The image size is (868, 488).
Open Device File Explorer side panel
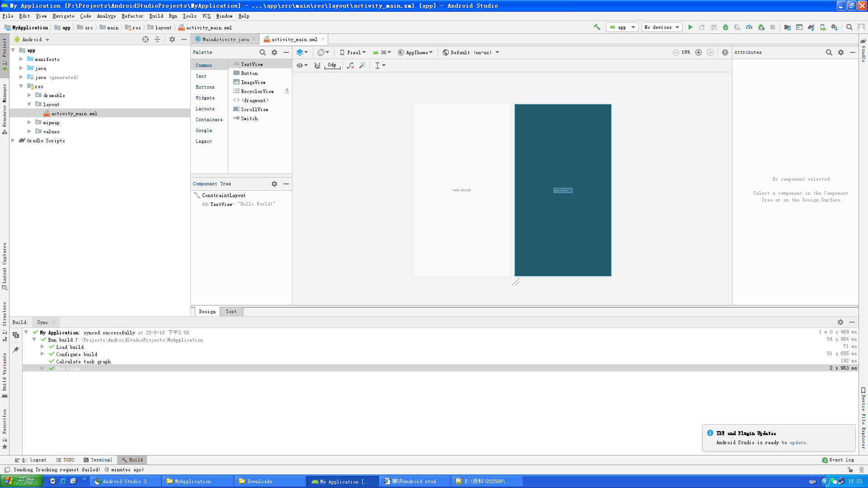click(863, 418)
